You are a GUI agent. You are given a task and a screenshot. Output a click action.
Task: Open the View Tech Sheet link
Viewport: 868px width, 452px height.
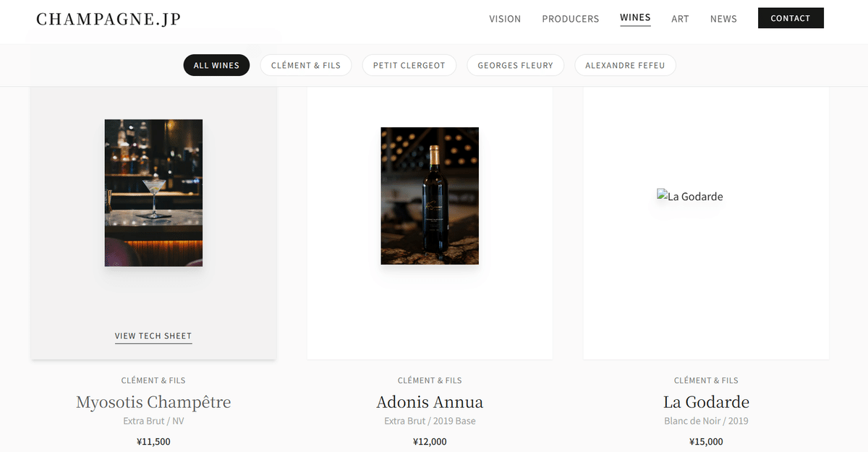(x=153, y=336)
